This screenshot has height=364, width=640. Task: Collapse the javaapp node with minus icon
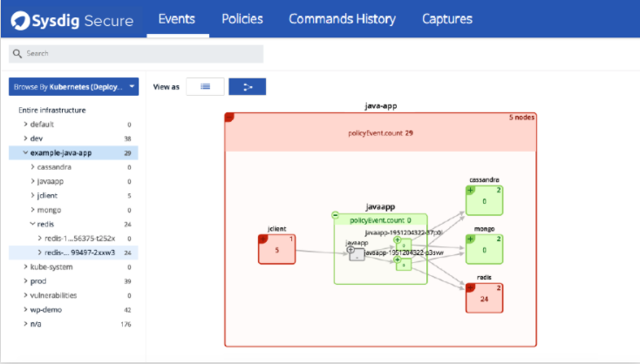pos(335,215)
